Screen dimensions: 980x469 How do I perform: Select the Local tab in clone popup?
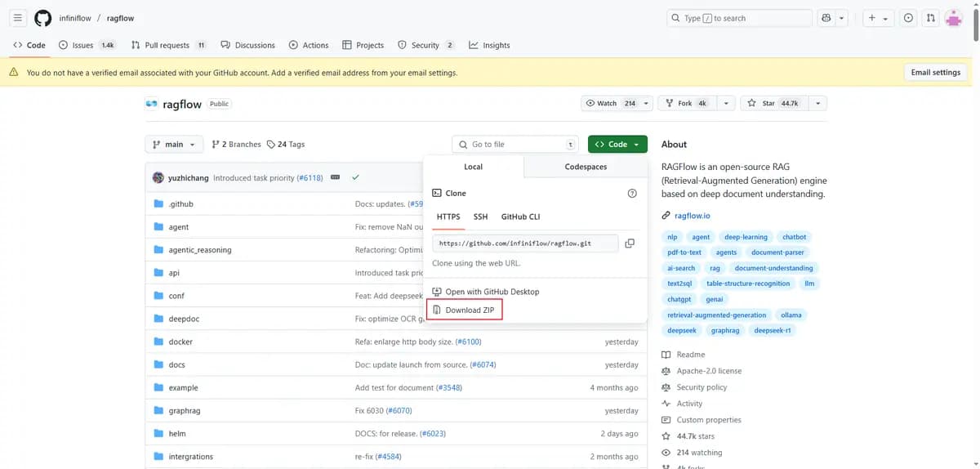(x=473, y=167)
